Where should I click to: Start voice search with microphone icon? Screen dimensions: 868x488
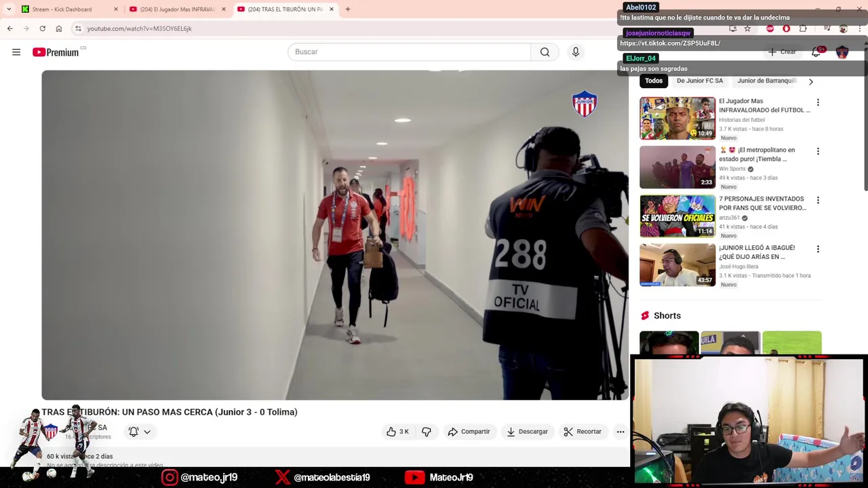tap(576, 52)
